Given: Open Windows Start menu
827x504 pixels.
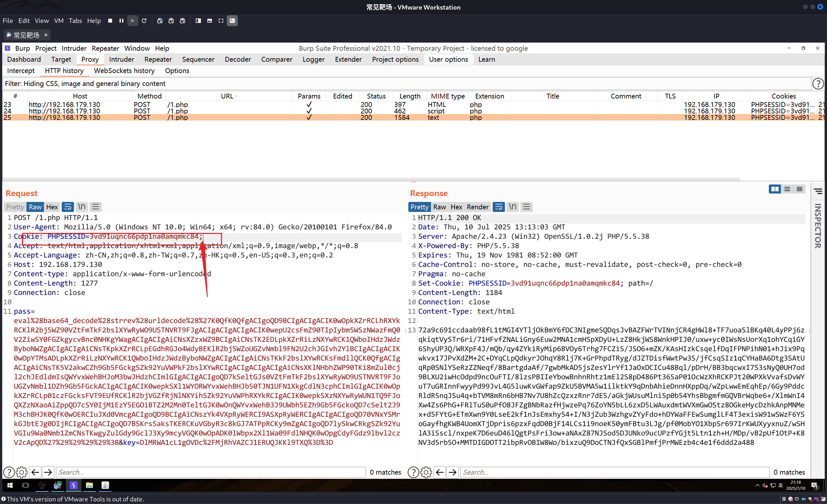Looking at the screenshot, I should (10, 485).
